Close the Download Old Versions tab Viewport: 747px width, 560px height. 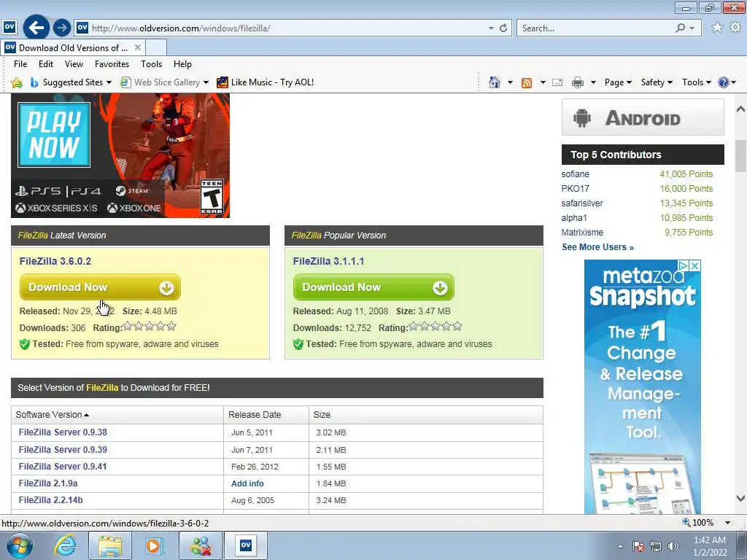point(138,47)
